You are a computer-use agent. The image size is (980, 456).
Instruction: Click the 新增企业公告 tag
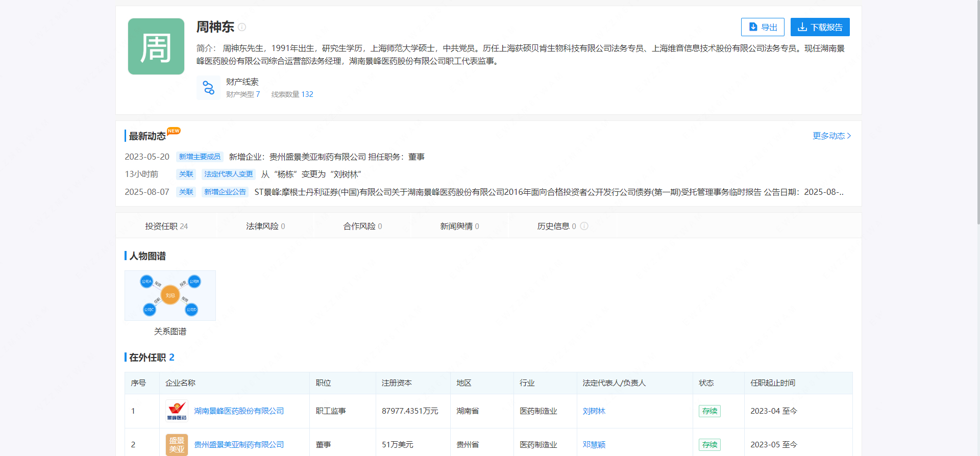[x=225, y=192]
